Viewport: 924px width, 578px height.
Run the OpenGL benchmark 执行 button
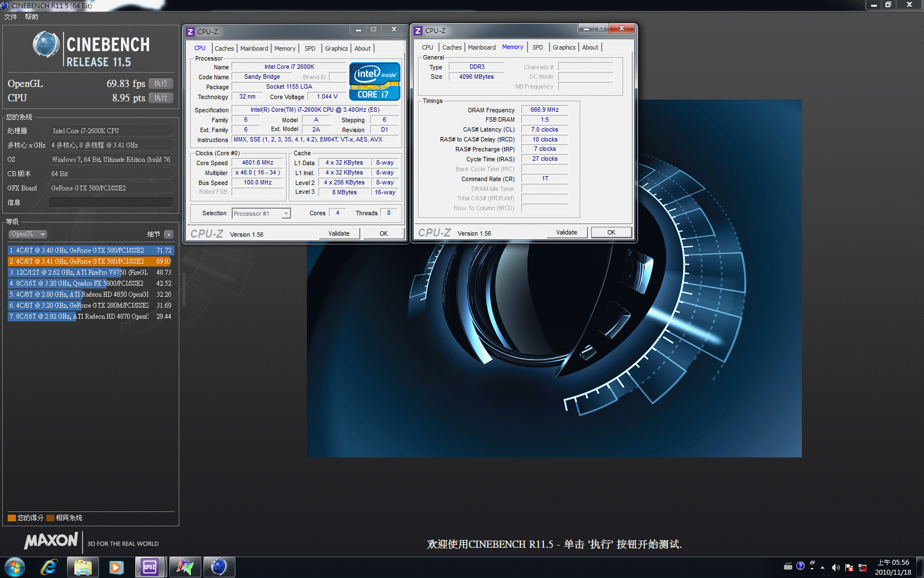tap(161, 84)
